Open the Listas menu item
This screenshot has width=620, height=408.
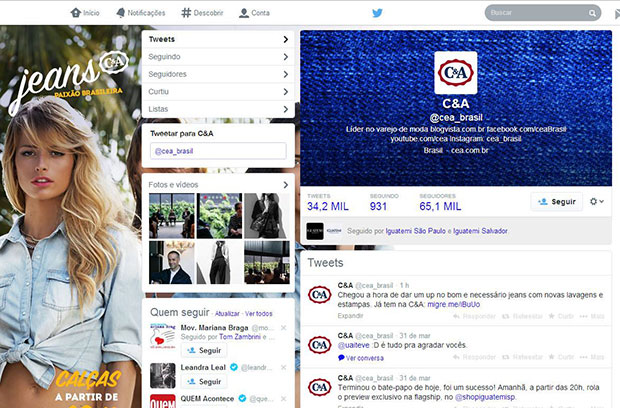[x=218, y=109]
